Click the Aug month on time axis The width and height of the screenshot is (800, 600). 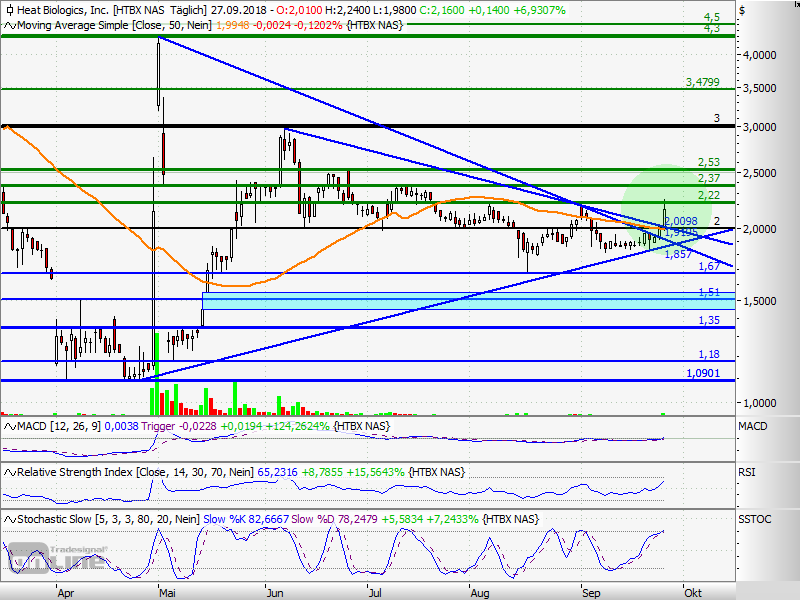coord(480,593)
